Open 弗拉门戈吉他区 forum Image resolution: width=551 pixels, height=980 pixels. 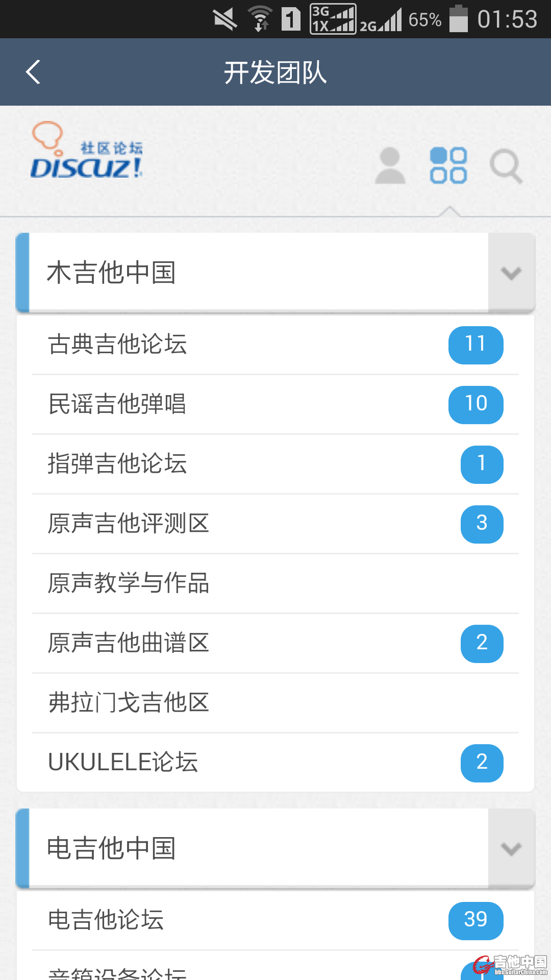[x=129, y=703]
